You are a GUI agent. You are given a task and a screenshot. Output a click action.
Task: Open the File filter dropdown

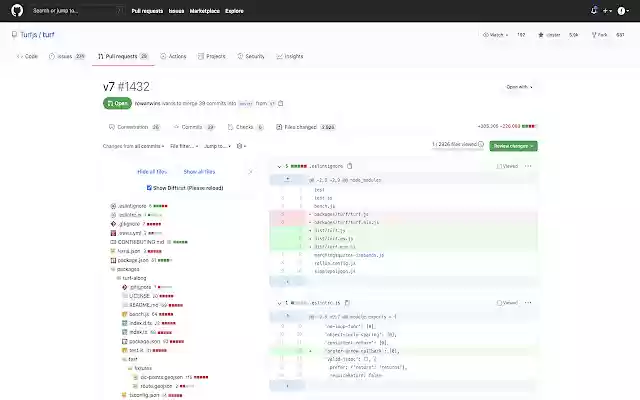pyautogui.click(x=184, y=146)
